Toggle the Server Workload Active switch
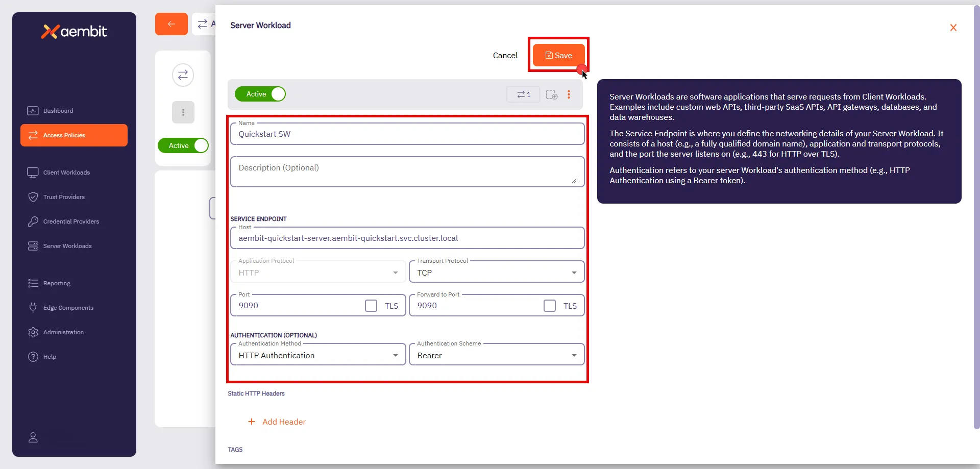Viewport: 980px width, 469px height. (260, 94)
